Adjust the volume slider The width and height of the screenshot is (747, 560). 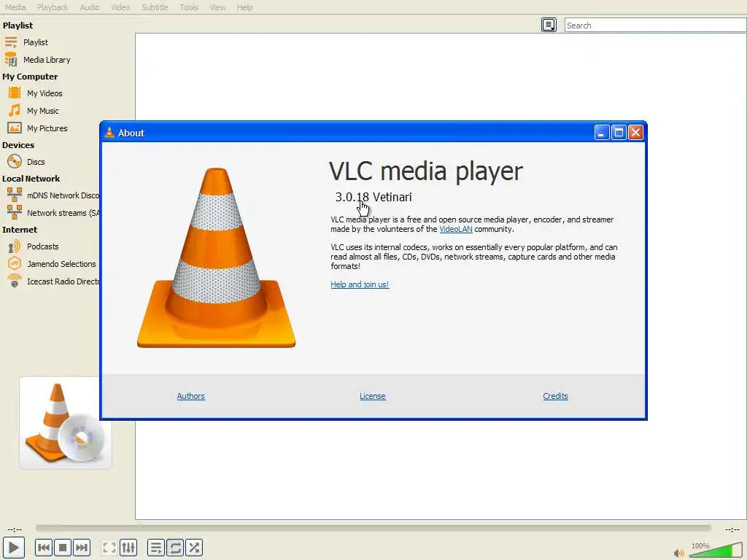[x=716, y=550]
